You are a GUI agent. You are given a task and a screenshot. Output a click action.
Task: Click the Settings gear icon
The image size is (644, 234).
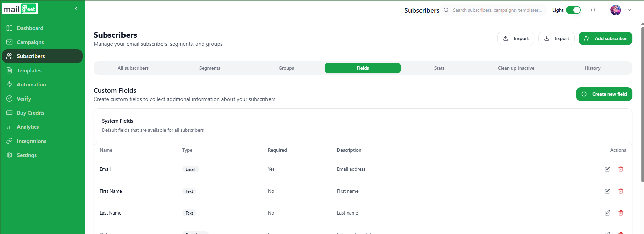(9, 155)
